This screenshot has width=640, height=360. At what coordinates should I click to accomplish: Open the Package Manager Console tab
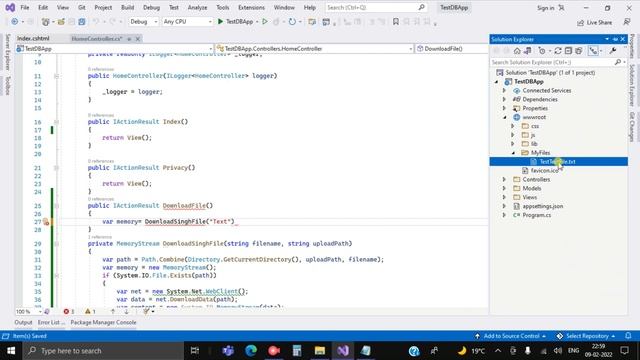[x=103, y=322]
